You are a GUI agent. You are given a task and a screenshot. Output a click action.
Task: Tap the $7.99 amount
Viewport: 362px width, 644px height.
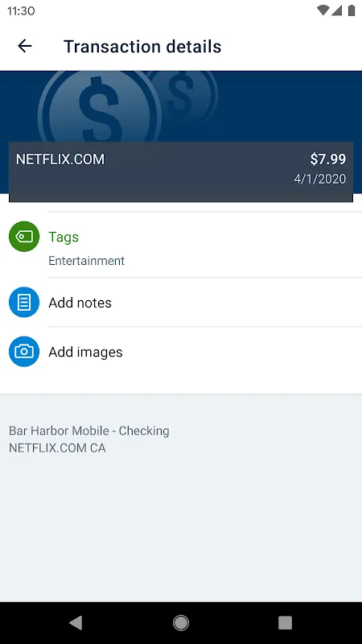coord(328,159)
